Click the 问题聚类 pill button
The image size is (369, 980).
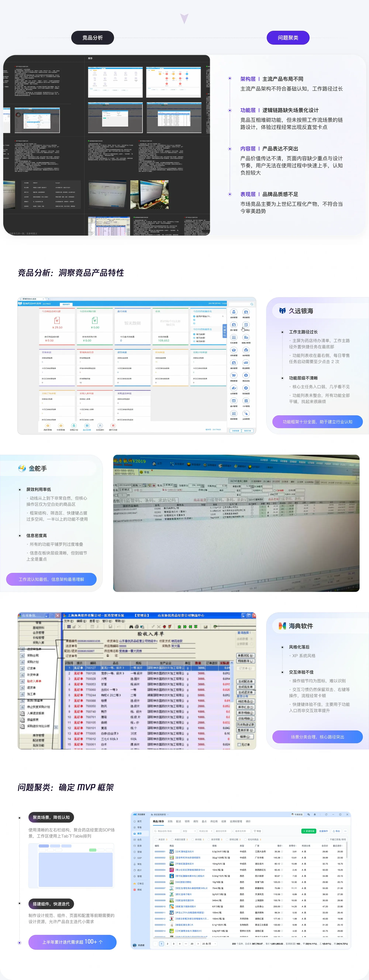tap(288, 38)
